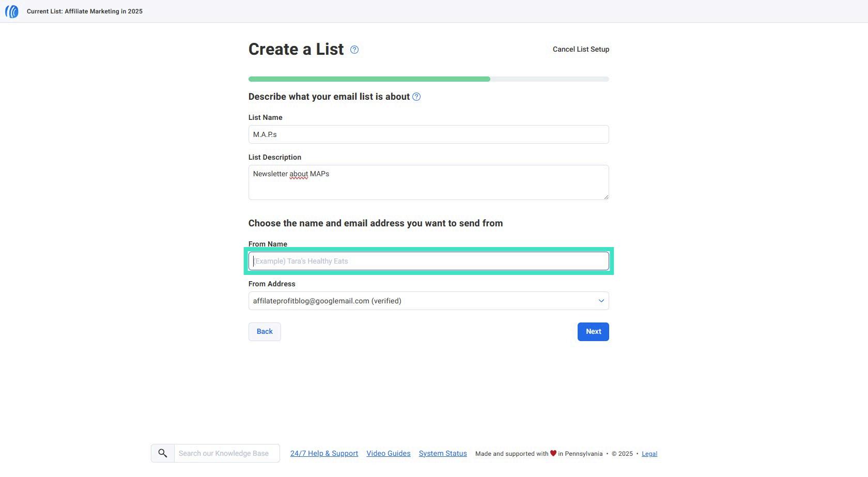Open help icon beside Create a List
This screenshot has height=477, width=868.
pos(354,50)
